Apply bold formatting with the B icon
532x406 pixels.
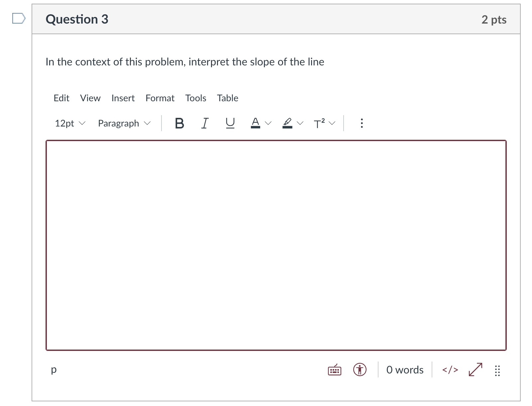179,123
